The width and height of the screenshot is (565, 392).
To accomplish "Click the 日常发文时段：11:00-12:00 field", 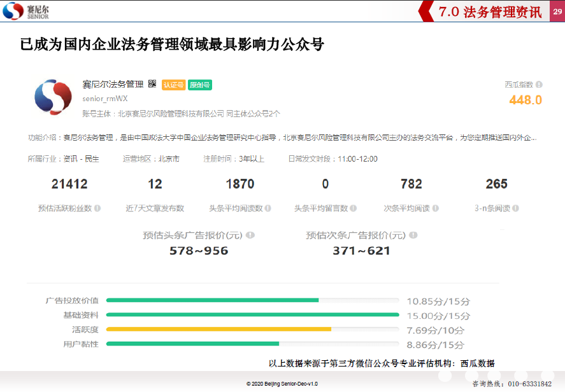I will pos(333,159).
